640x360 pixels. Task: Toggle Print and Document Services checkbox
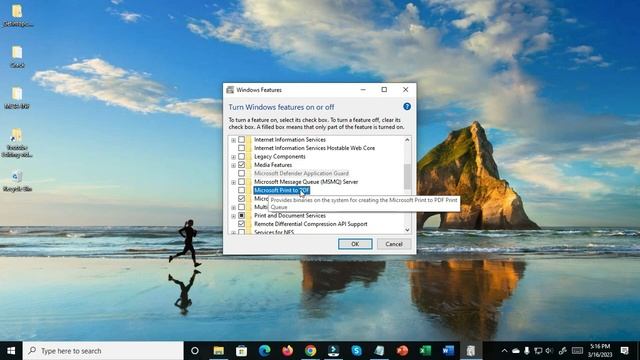click(x=241, y=216)
